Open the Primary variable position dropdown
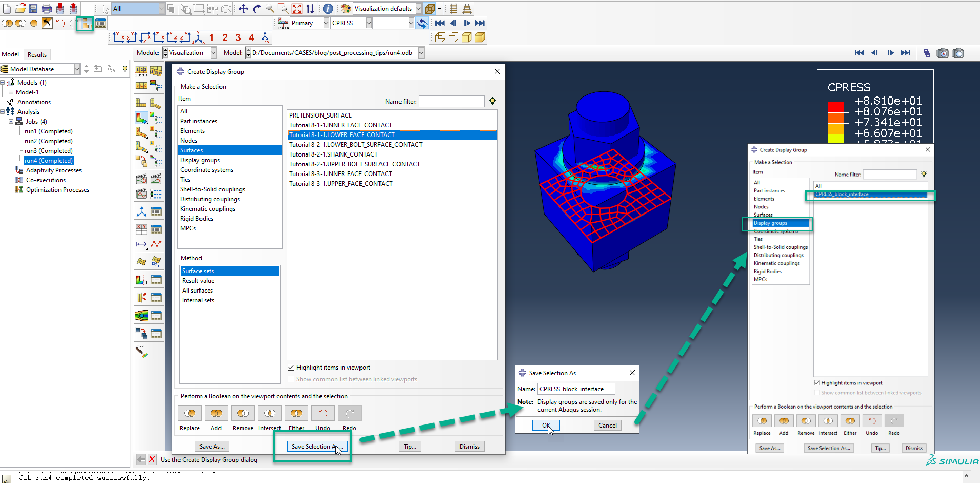The image size is (980, 483). click(x=326, y=23)
